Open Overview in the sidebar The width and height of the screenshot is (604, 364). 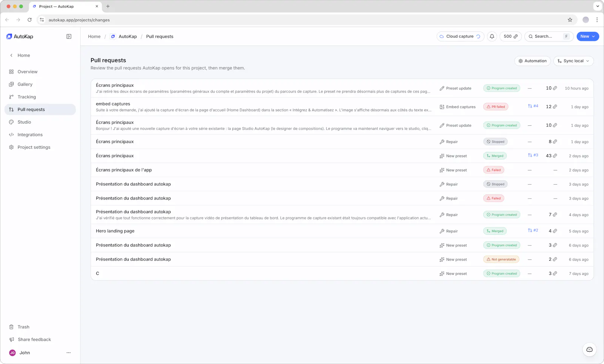(40, 72)
